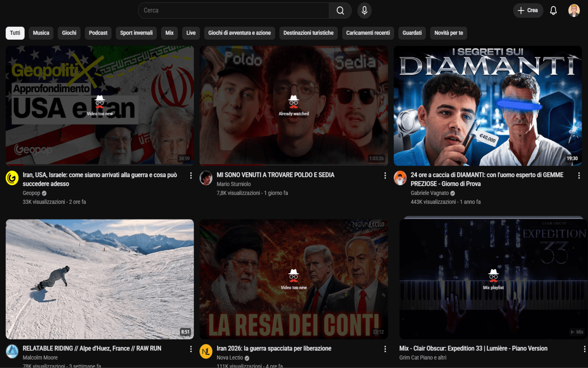Open the notifications bell
This screenshot has height=368, width=588.
click(x=553, y=11)
